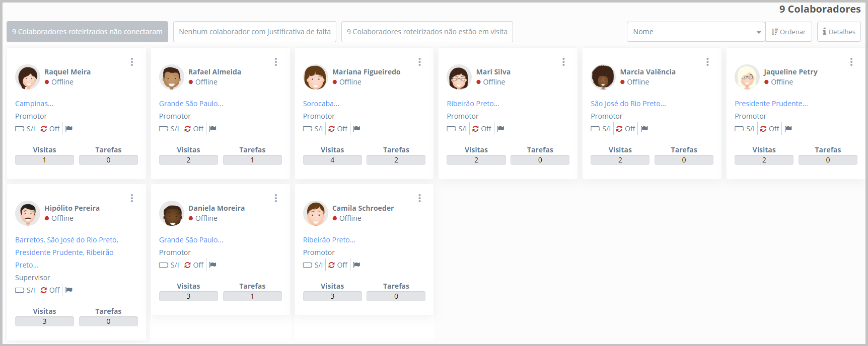This screenshot has height=346, width=868.
Task: Click the Detalhes button
Action: tap(839, 32)
